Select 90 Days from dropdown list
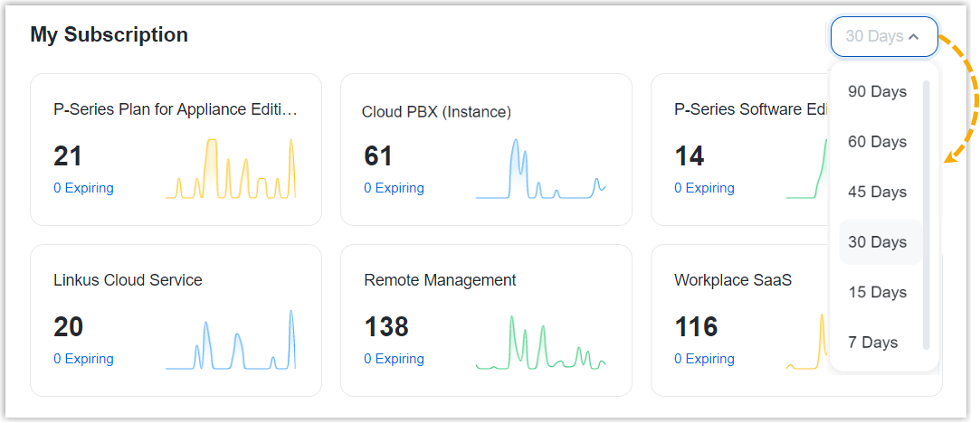Viewport: 980px width, 423px height. pyautogui.click(x=877, y=91)
